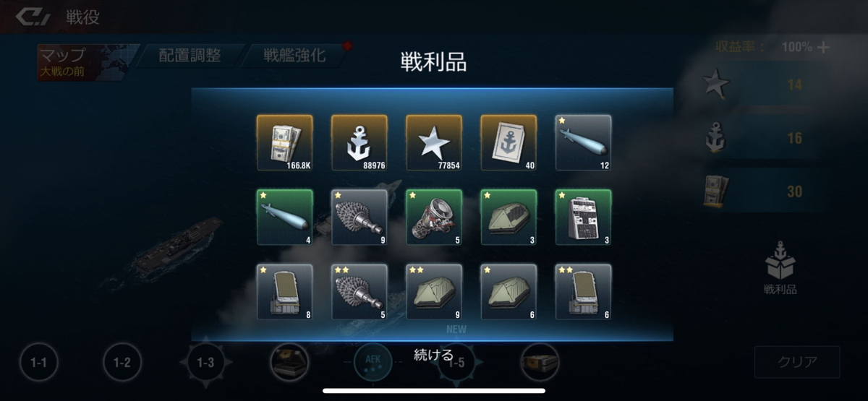Select the silver star reward 77854
868x401 pixels.
click(434, 143)
